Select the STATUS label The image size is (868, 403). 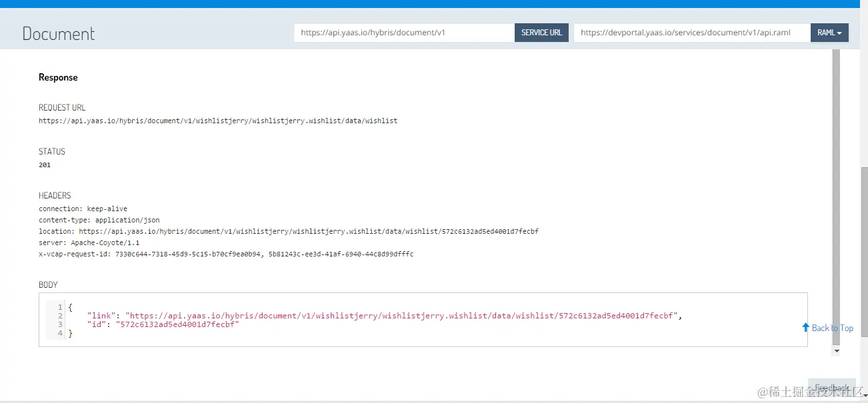click(52, 151)
